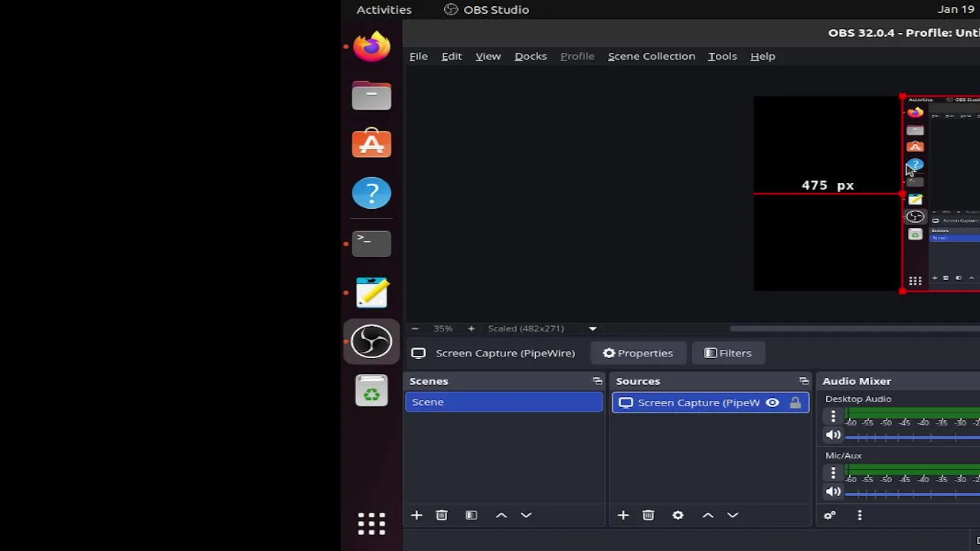This screenshot has height=551, width=980.
Task: Move source up
Action: click(708, 515)
